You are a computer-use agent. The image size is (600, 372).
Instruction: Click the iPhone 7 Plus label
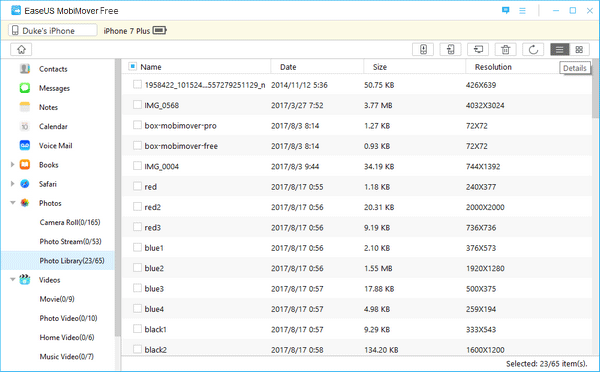point(127,31)
